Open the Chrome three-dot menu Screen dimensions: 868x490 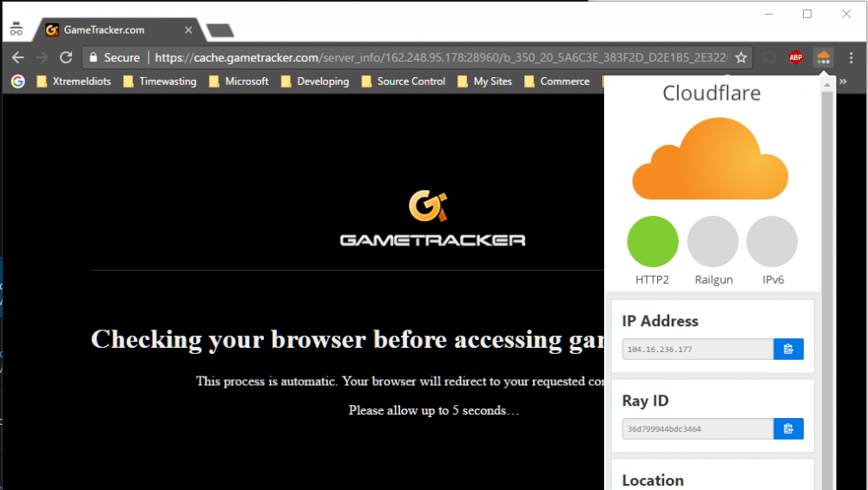(851, 58)
